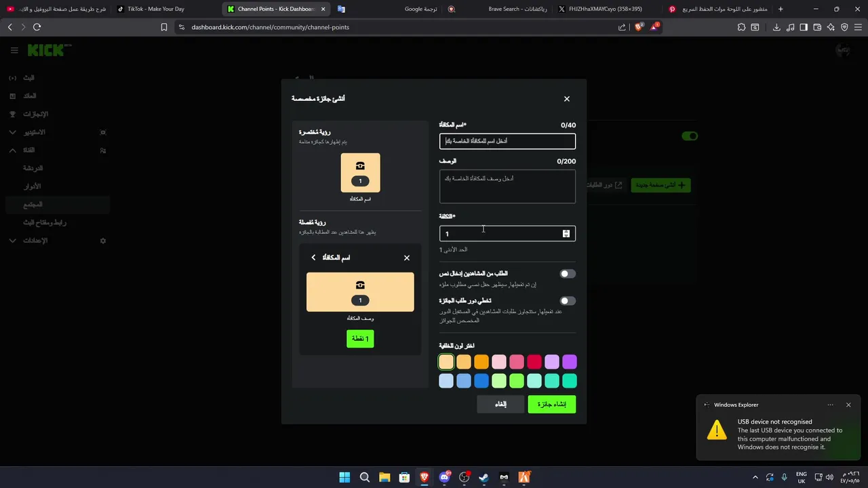Click the reward name input field
The image size is (868, 488).
point(507,141)
